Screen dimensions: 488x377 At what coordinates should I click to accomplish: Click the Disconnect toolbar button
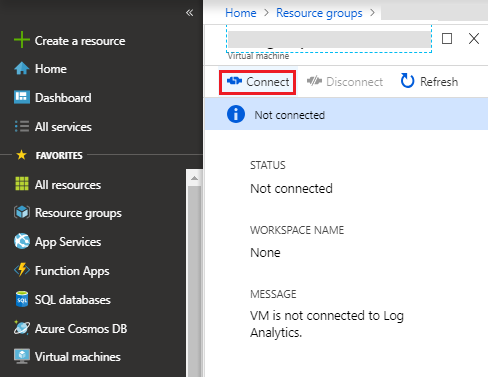[x=345, y=82]
